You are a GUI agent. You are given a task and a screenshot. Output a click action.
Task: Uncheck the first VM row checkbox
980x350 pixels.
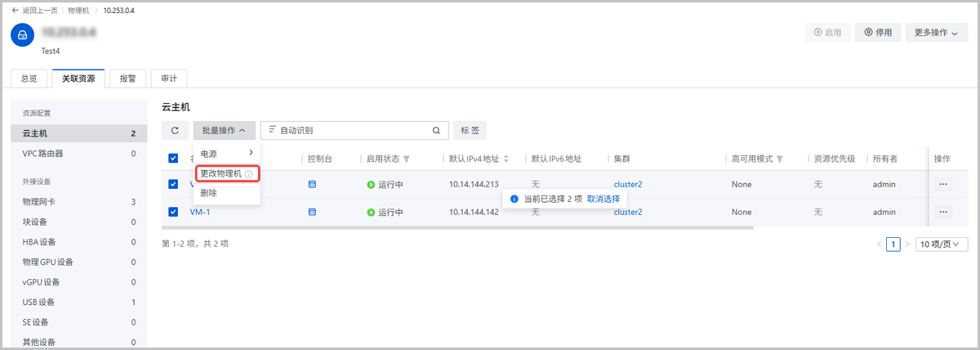173,184
